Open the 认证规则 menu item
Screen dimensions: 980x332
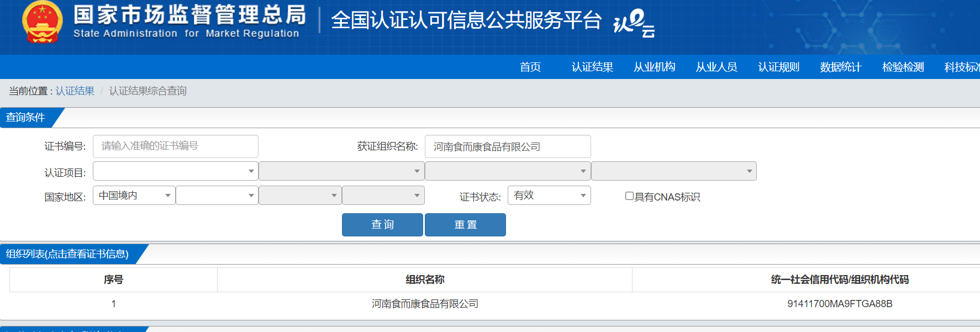(778, 67)
